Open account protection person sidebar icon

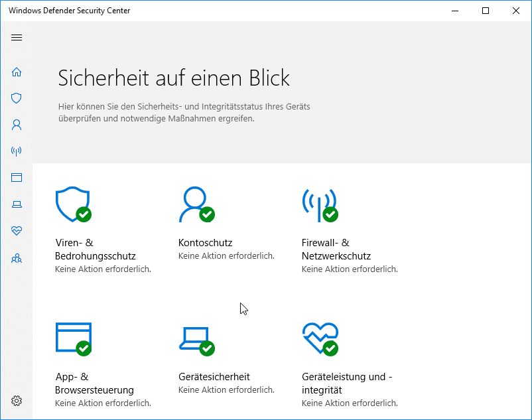(x=17, y=125)
